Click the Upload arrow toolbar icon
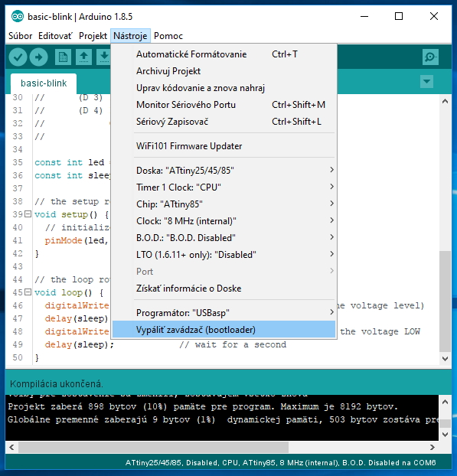 pos(38,57)
